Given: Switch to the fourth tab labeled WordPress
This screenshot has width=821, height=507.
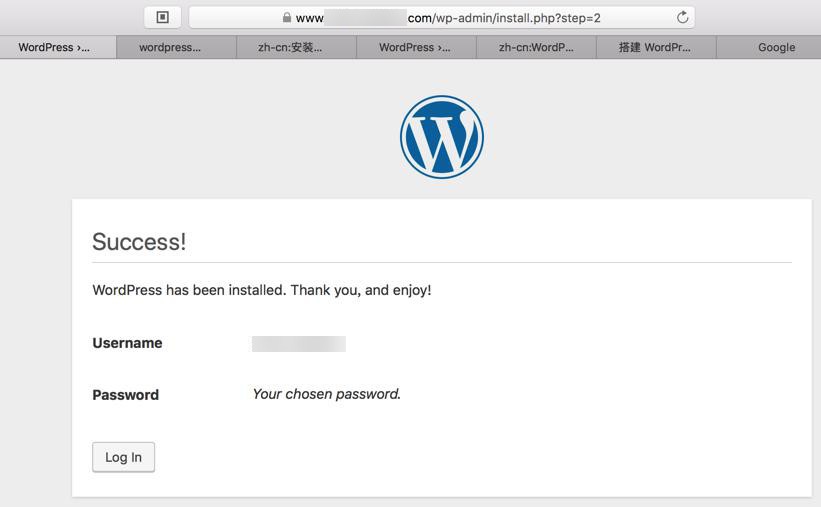Looking at the screenshot, I should click(415, 47).
